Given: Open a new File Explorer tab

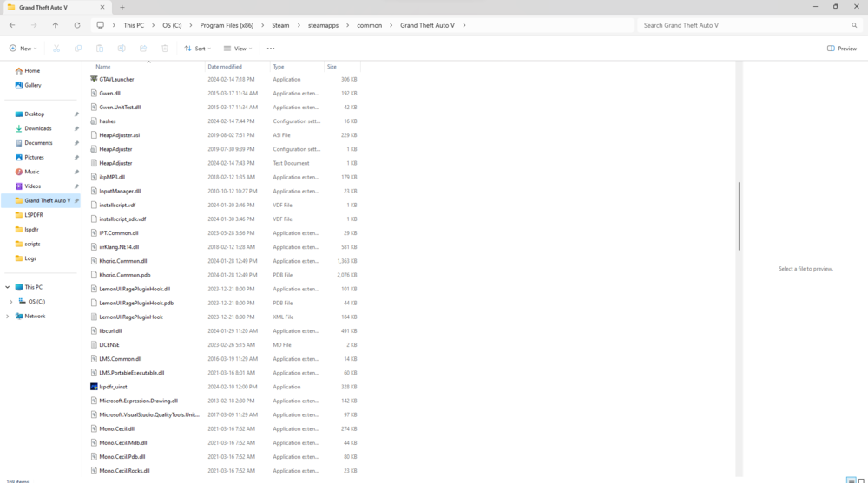Looking at the screenshot, I should 122,8.
